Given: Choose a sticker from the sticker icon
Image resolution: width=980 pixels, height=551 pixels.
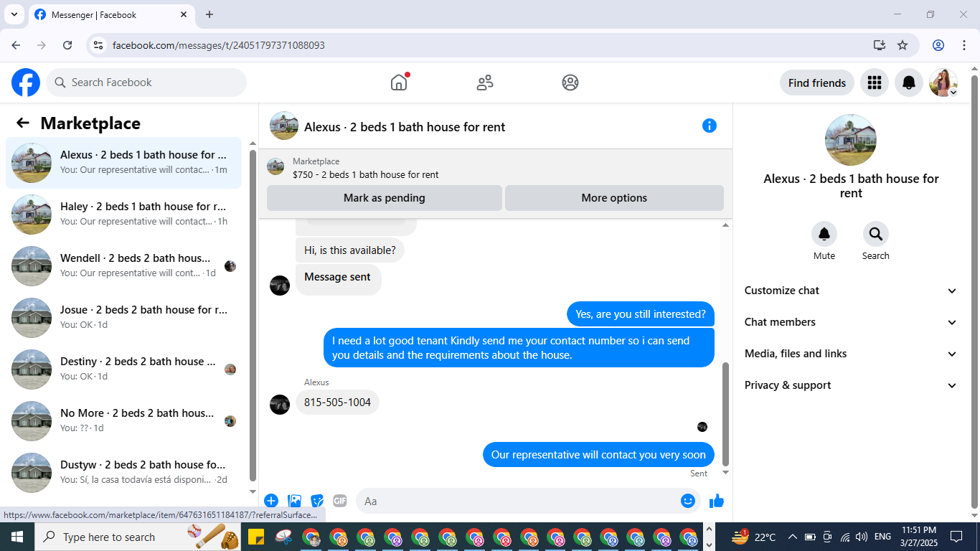Looking at the screenshot, I should click(317, 501).
